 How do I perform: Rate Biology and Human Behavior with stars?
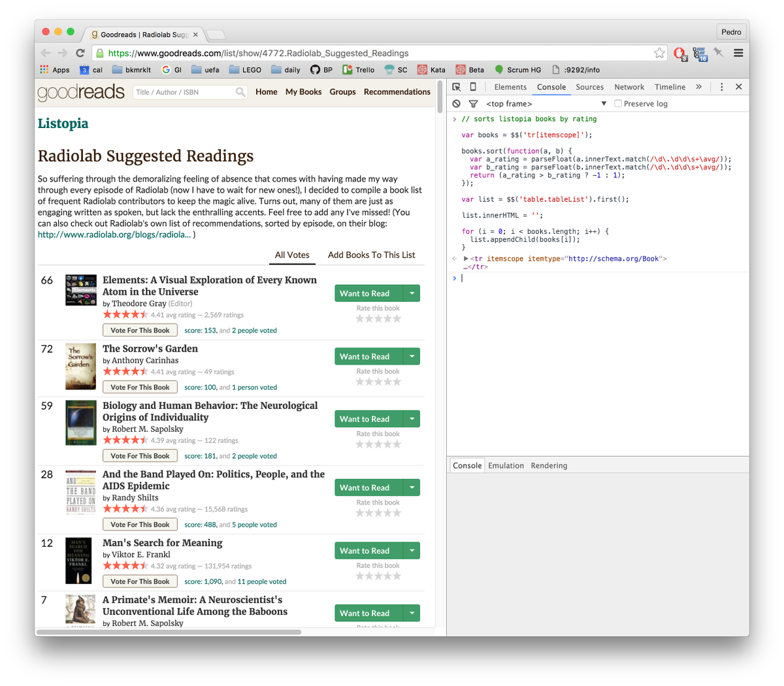[x=378, y=444]
